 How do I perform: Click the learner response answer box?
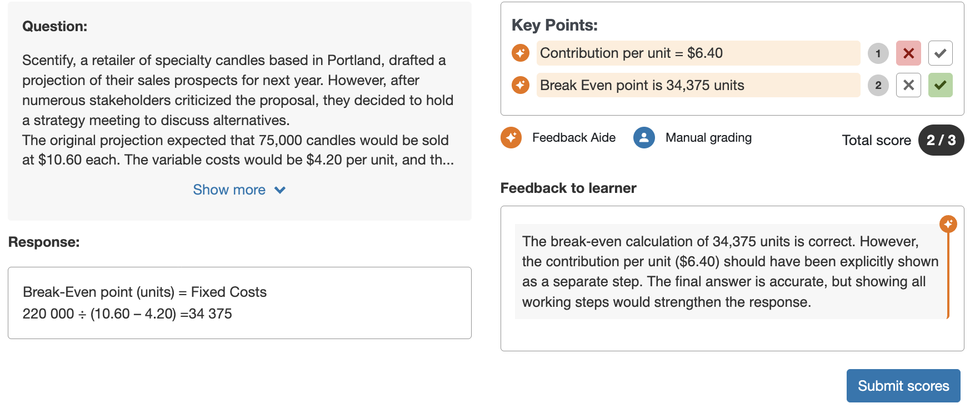pyautogui.click(x=239, y=303)
